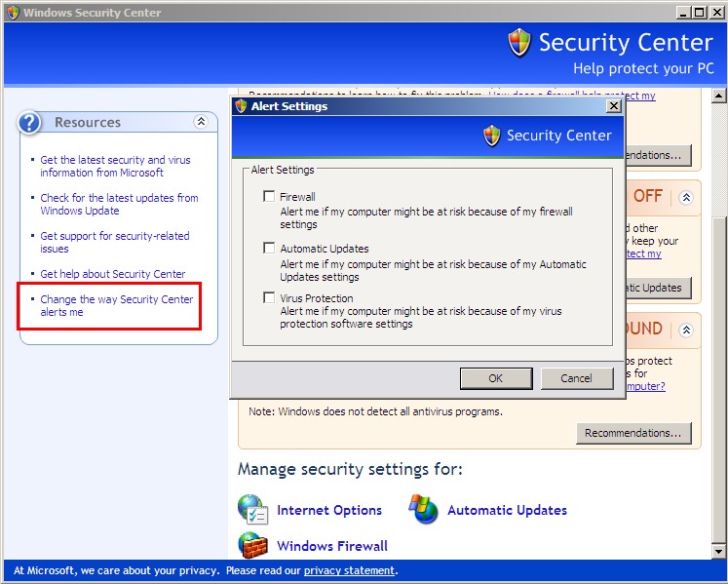The width and height of the screenshot is (728, 584).
Task: Click the Automatic Updates Windows globe icon
Action: point(423,509)
